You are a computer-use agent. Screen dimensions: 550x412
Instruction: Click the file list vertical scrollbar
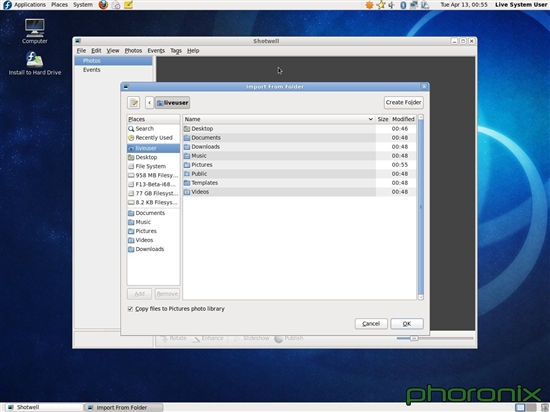(x=421, y=207)
